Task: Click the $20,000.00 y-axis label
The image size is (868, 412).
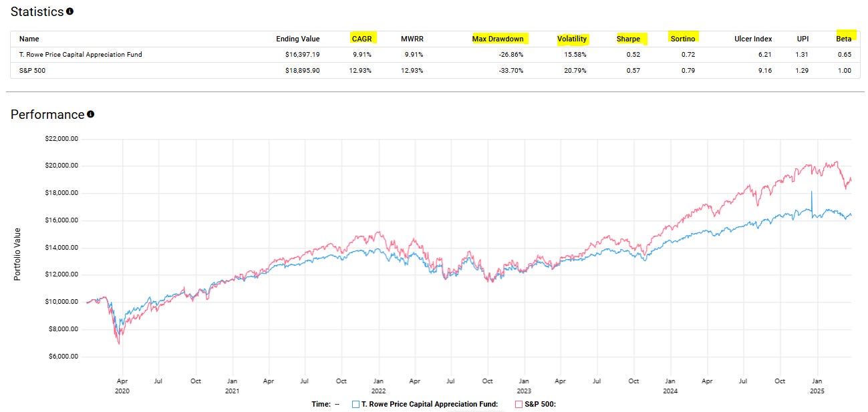Action: [61, 166]
